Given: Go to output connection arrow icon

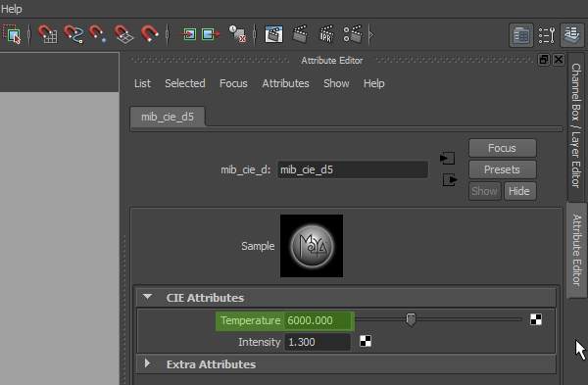Looking at the screenshot, I should 450,180.
